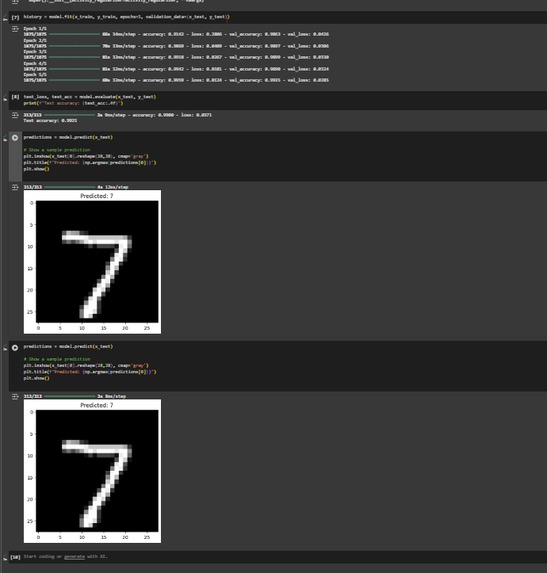Screen dimensions: 547x573
Task: Click the "Predicted: 7" title of the plot under "4s 12ms/step"
Action: coord(96,196)
